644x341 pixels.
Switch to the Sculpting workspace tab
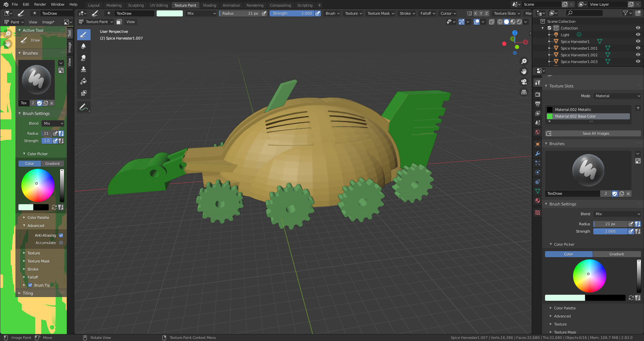(x=136, y=5)
